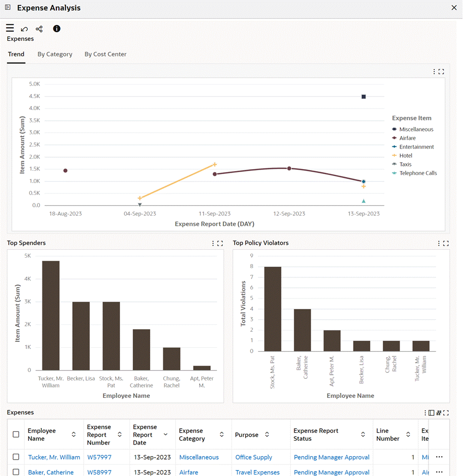Viewport: 466px width, 476px height.
Task: Toggle Hotel series in legend
Action: pos(402,156)
